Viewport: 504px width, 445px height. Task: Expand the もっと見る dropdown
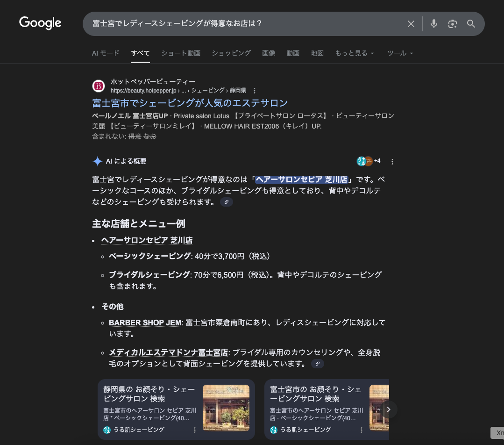pyautogui.click(x=355, y=53)
